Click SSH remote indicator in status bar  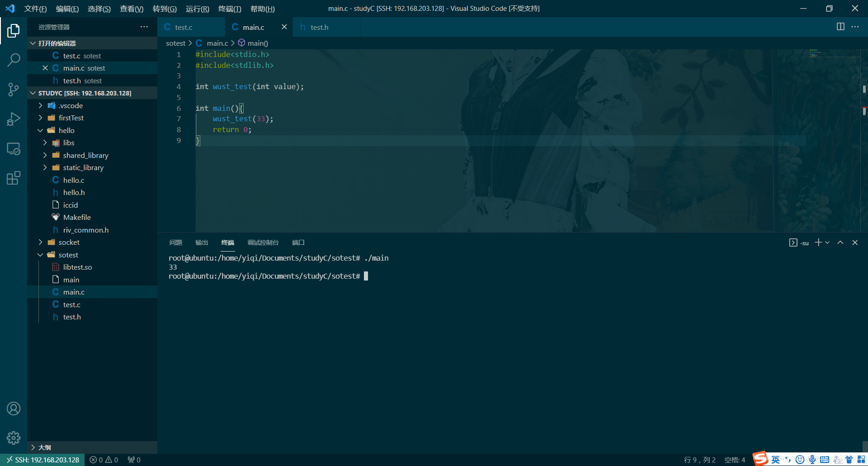42,460
